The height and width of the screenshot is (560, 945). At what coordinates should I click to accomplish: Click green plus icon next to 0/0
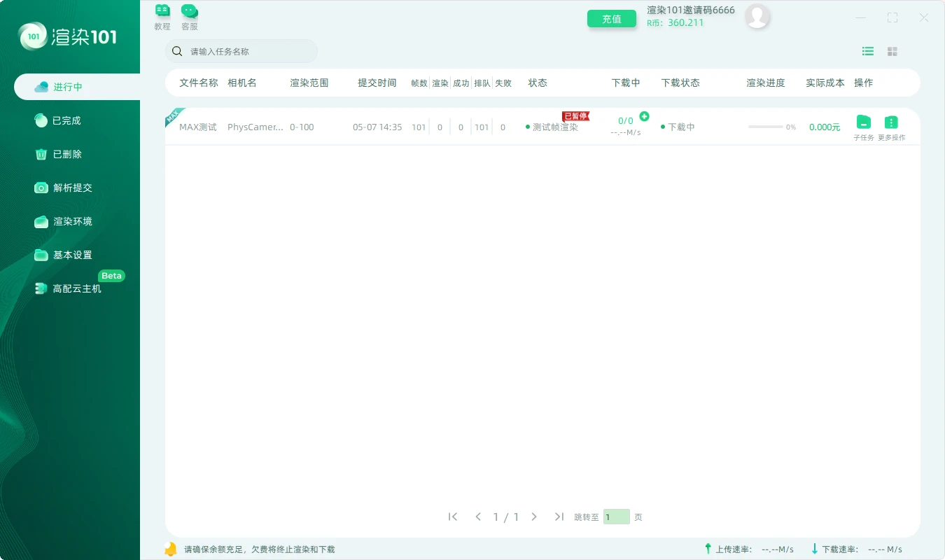click(x=644, y=116)
